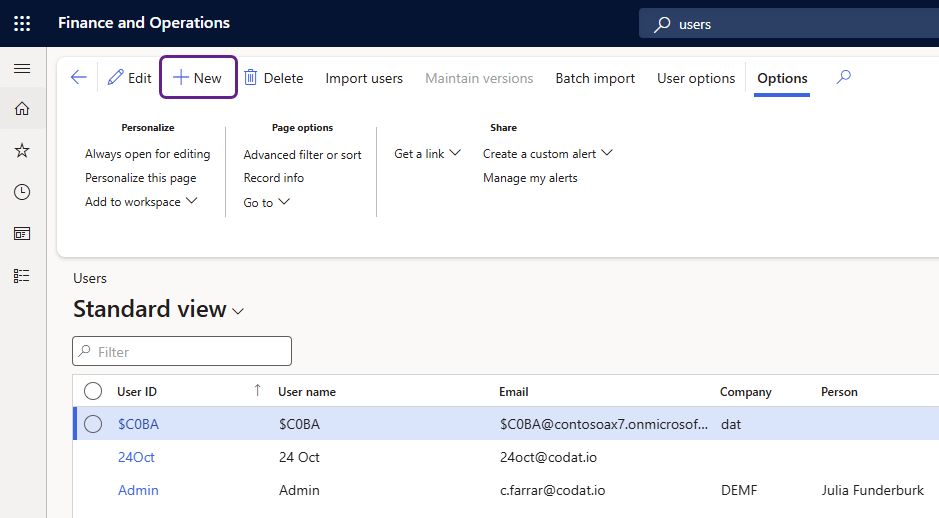Image resolution: width=939 pixels, height=518 pixels.
Task: Open Recent clock icon in sidebar
Action: pos(22,192)
